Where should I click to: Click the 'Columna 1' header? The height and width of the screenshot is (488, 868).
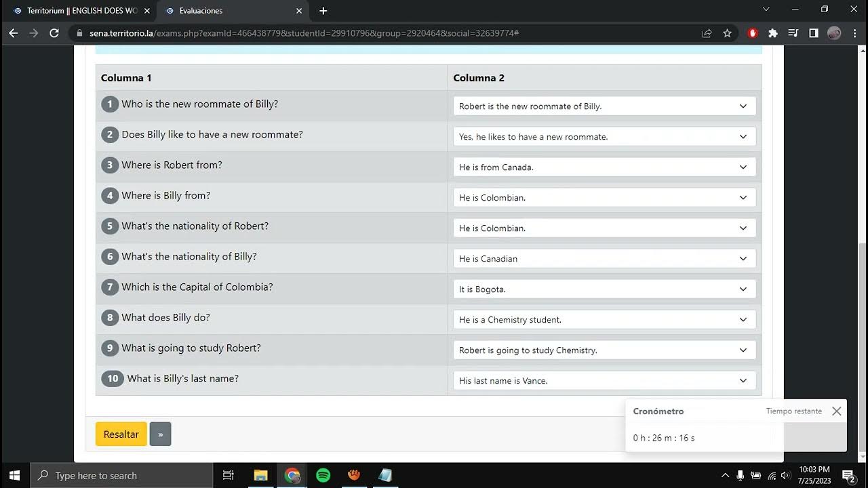pos(126,78)
